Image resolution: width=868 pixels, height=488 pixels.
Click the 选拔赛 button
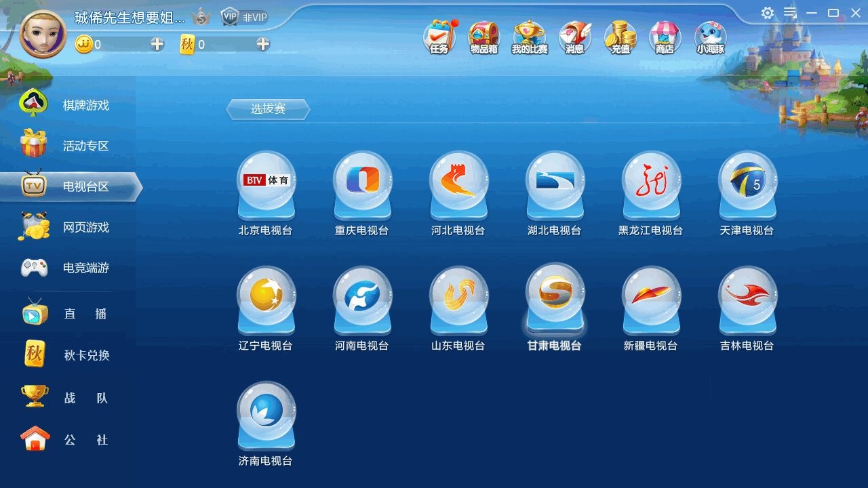pyautogui.click(x=268, y=108)
